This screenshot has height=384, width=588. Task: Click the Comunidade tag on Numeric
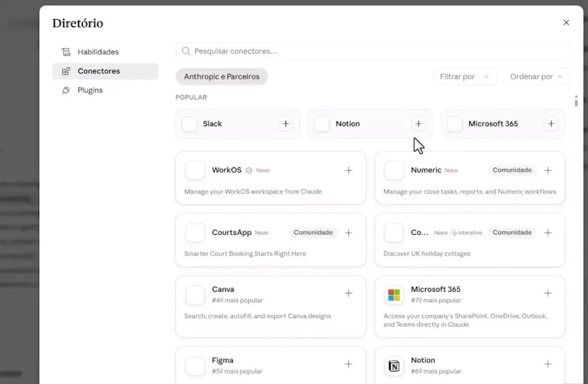pyautogui.click(x=512, y=170)
